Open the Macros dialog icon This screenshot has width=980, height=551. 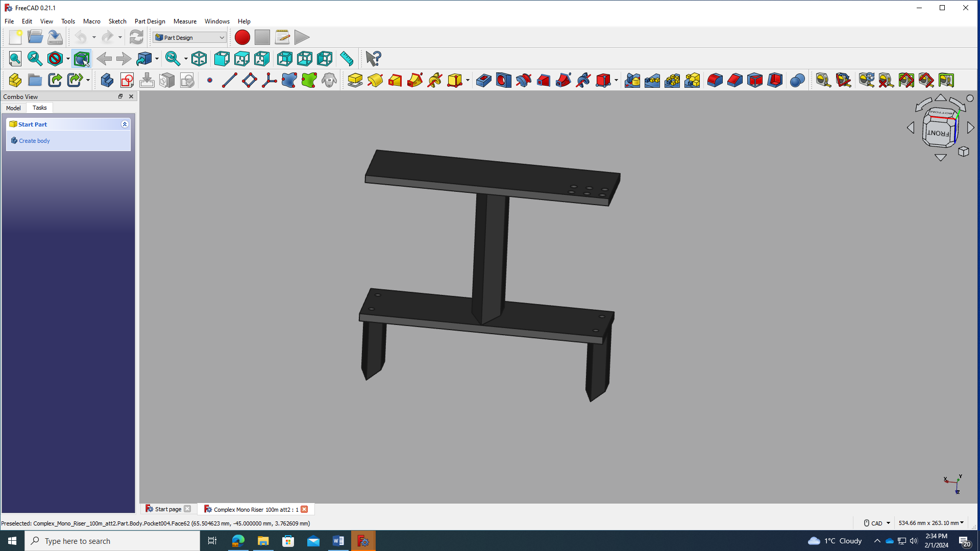(x=282, y=37)
